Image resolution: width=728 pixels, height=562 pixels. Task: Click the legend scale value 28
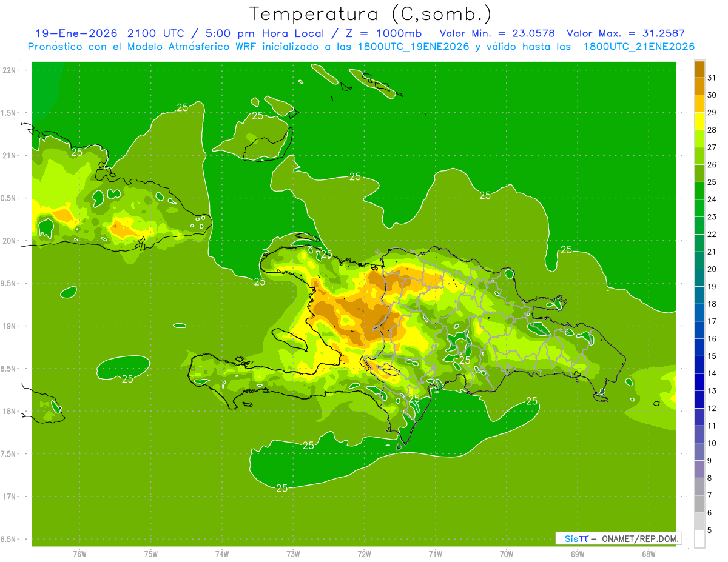(712, 130)
